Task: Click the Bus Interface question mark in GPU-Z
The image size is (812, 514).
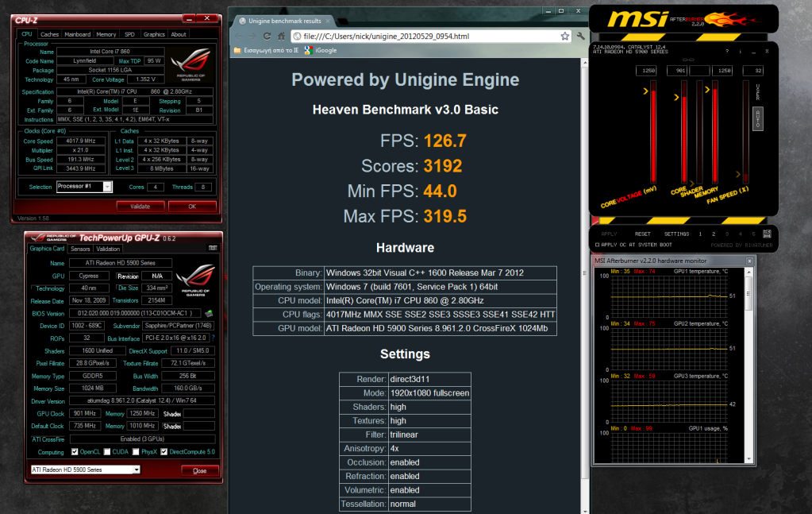Action: pos(213,338)
